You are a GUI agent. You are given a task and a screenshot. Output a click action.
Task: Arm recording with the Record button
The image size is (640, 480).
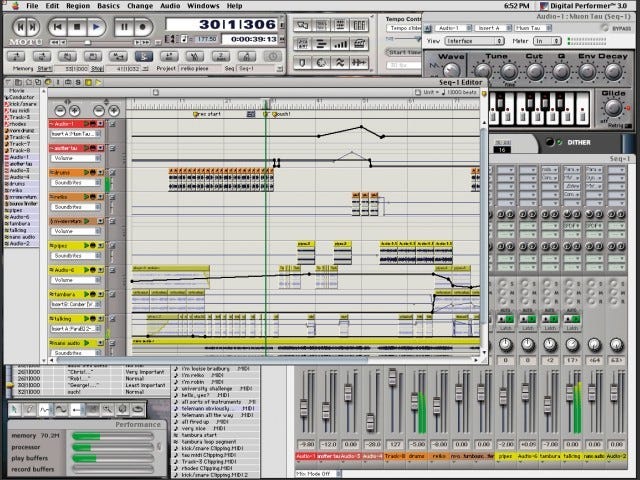click(x=143, y=27)
